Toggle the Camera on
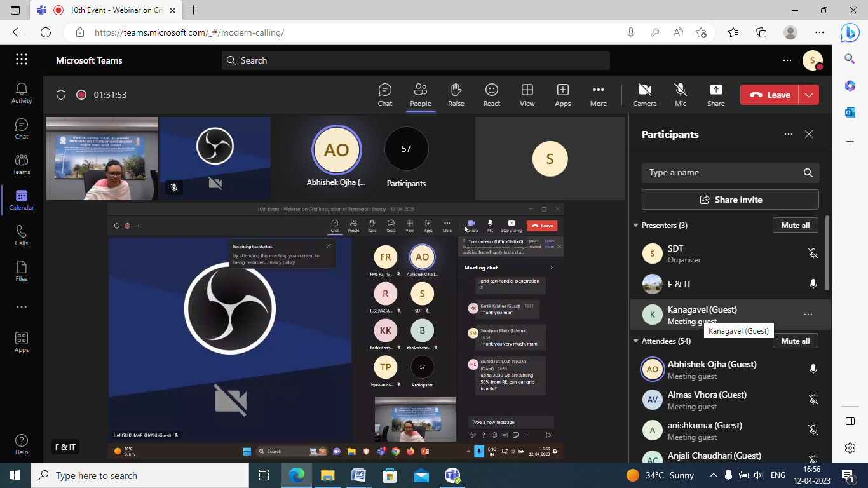Screen dimensions: 868x488 tap(644, 95)
